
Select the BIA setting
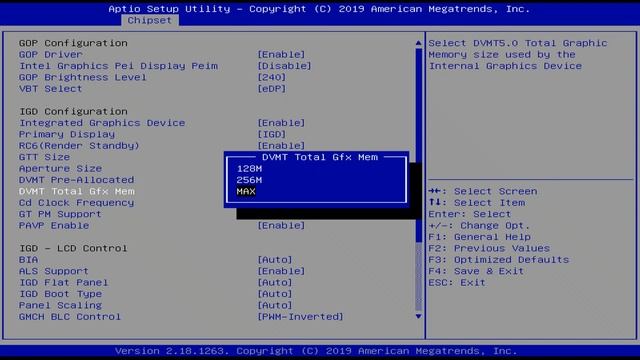pos(29,260)
